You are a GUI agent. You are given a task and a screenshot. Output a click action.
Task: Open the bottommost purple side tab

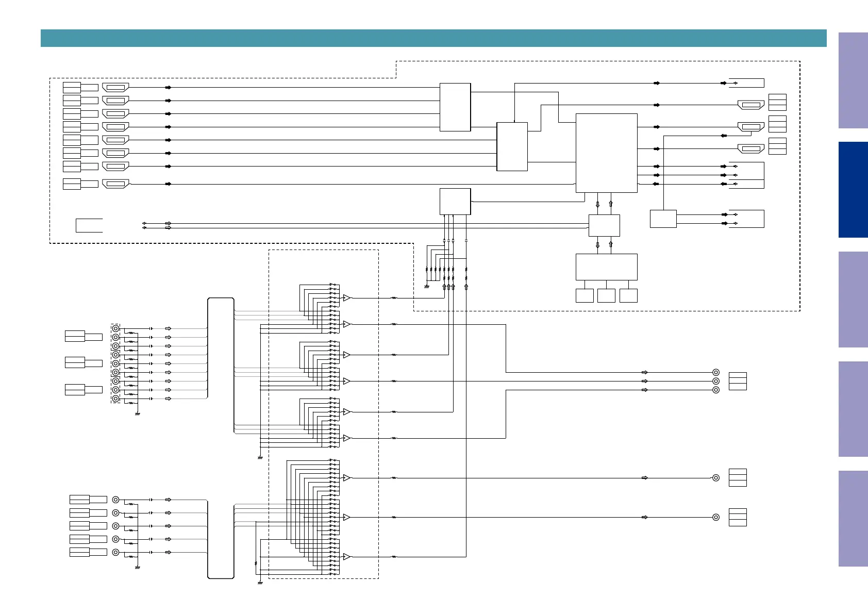point(853,519)
